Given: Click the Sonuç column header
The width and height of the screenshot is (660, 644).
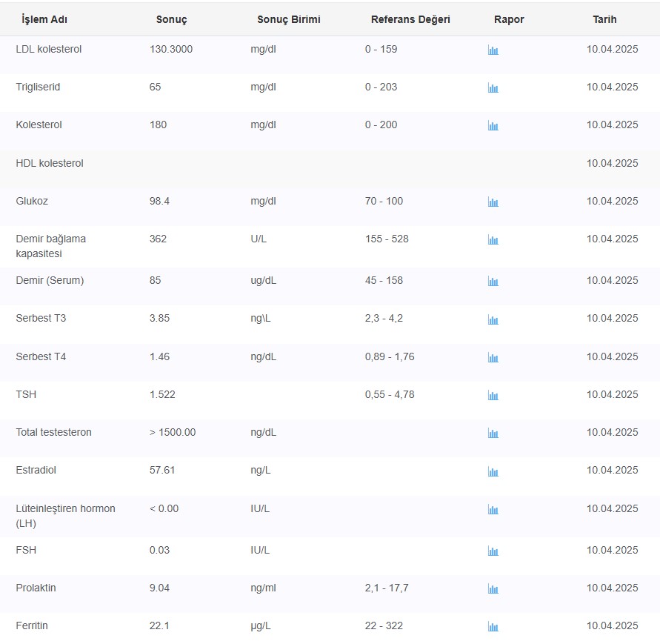Looking at the screenshot, I should click(171, 19).
